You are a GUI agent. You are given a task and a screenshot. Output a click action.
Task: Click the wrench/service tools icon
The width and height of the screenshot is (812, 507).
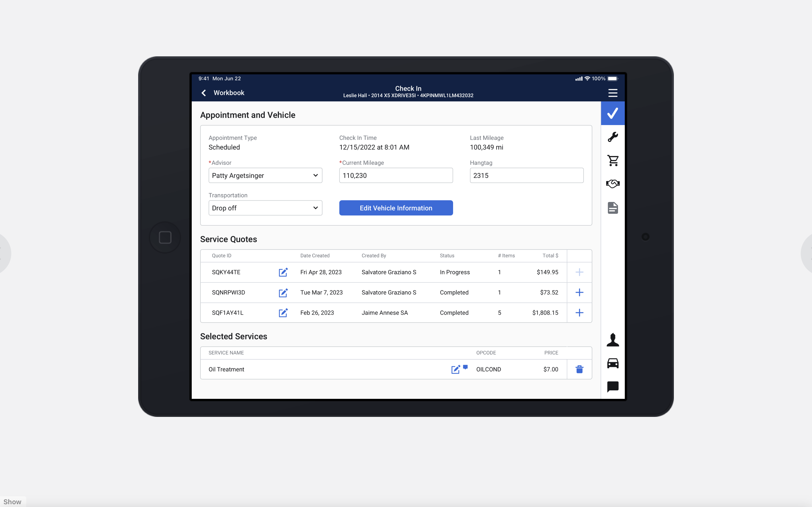tap(612, 137)
